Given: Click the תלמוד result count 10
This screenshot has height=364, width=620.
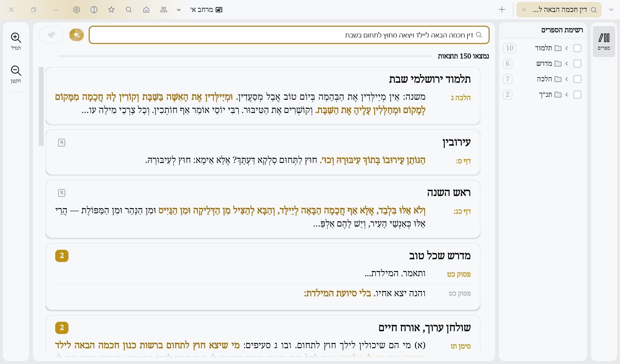Looking at the screenshot, I should pos(510,48).
